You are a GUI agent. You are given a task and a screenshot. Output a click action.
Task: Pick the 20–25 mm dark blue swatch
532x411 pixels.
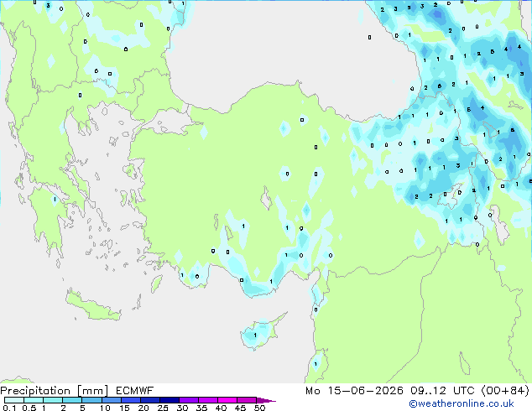[x=149, y=400]
